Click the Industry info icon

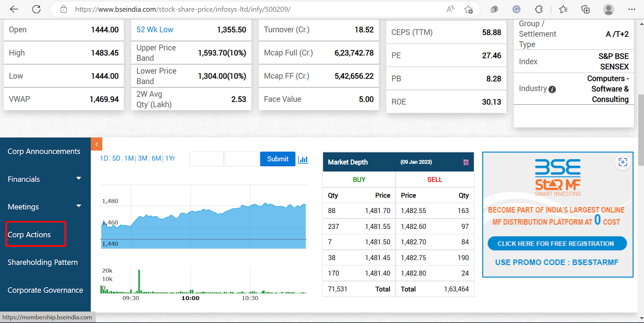[x=552, y=89]
